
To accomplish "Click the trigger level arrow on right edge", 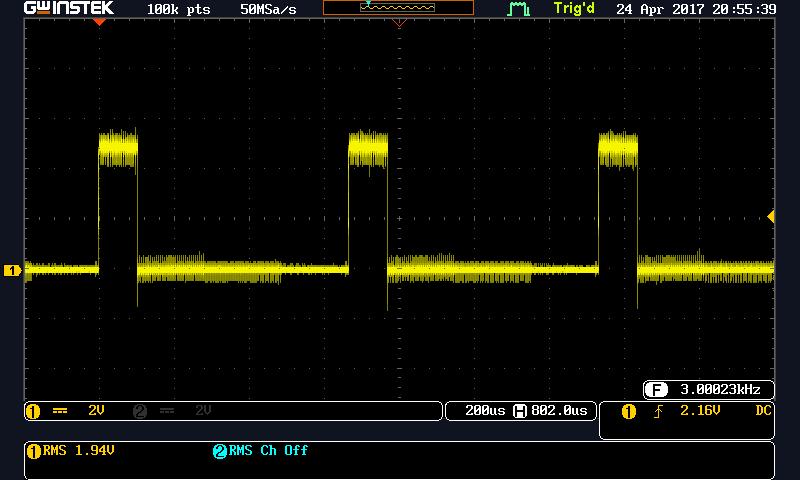I will 770,217.
